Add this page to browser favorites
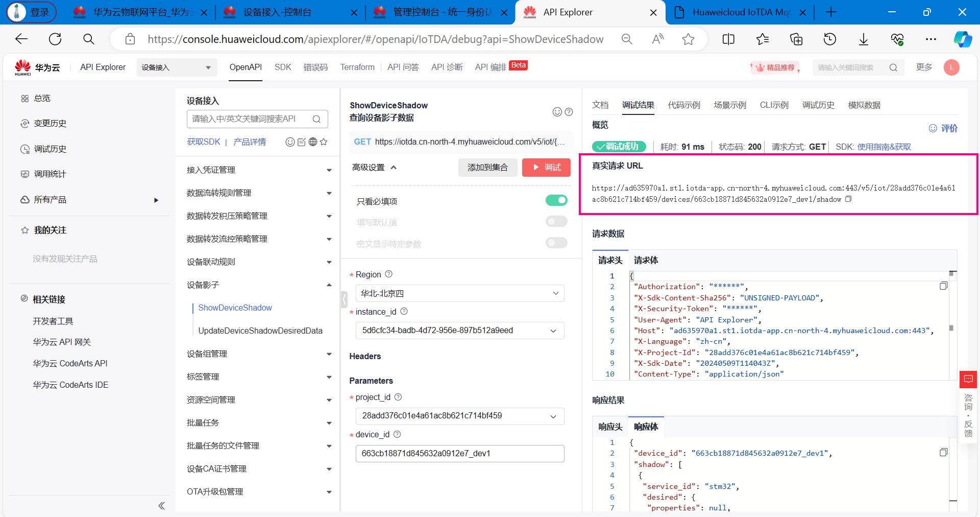The height and width of the screenshot is (517, 980). [x=688, y=39]
